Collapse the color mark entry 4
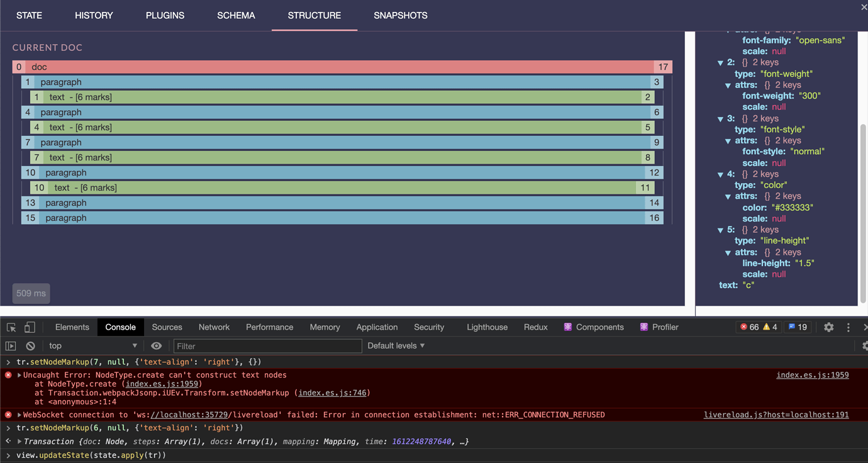The width and height of the screenshot is (868, 463). tap(721, 174)
